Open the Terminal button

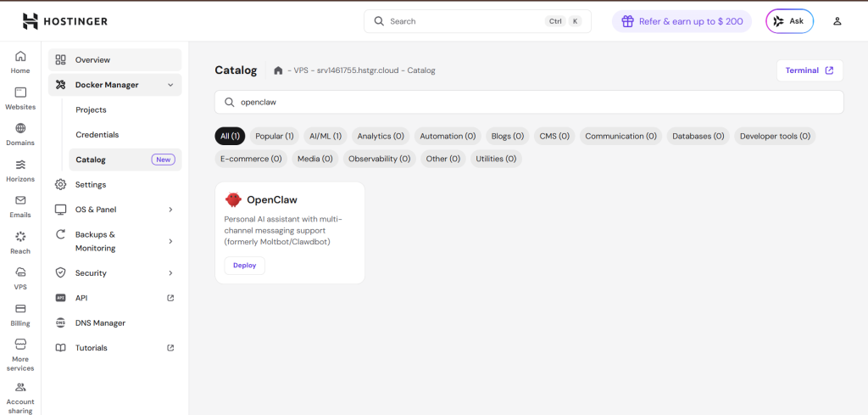tap(810, 70)
